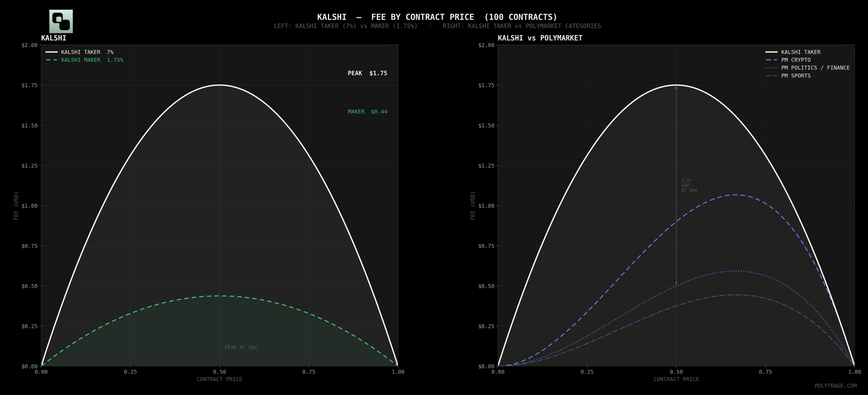Click the '$0.25' tick on right chart
The image size is (868, 395).
point(487,326)
